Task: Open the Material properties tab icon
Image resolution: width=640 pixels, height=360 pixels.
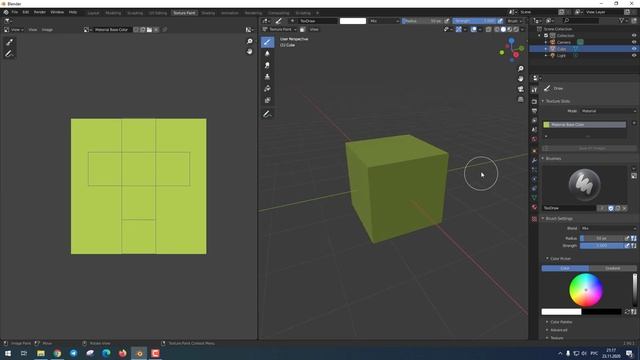Action: pos(534,207)
